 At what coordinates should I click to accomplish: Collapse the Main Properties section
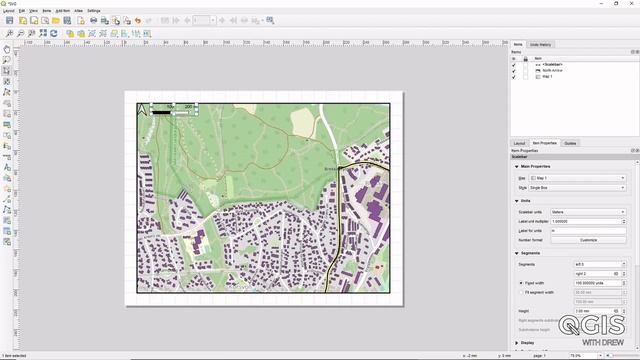pyautogui.click(x=517, y=167)
